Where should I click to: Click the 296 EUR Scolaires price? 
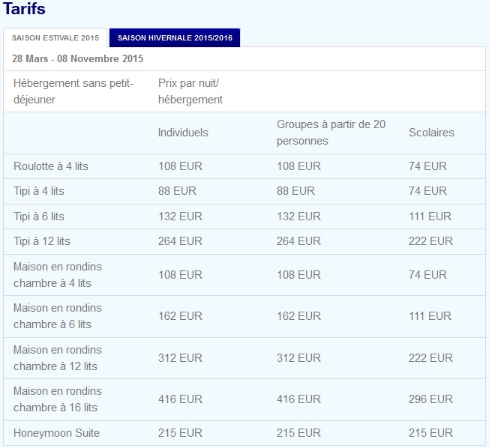pyautogui.click(x=430, y=399)
